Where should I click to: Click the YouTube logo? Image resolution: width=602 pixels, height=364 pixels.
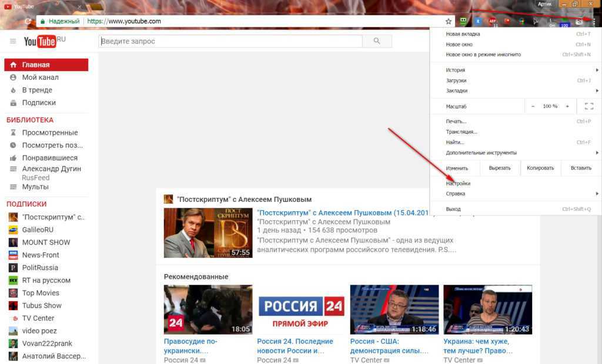(40, 41)
